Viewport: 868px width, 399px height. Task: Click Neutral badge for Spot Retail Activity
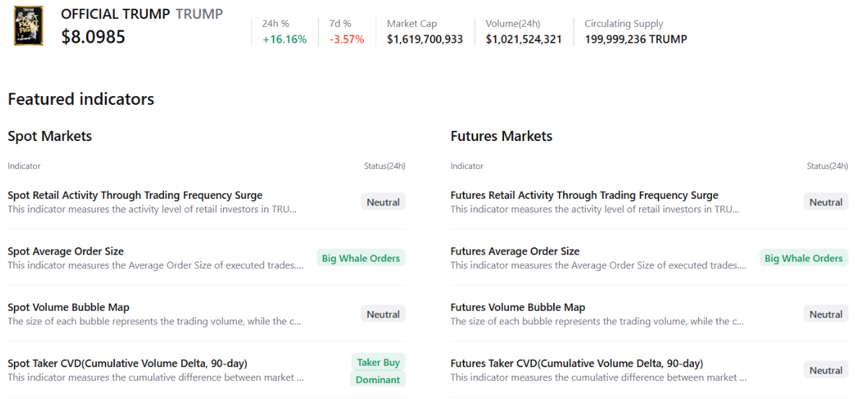click(x=383, y=202)
